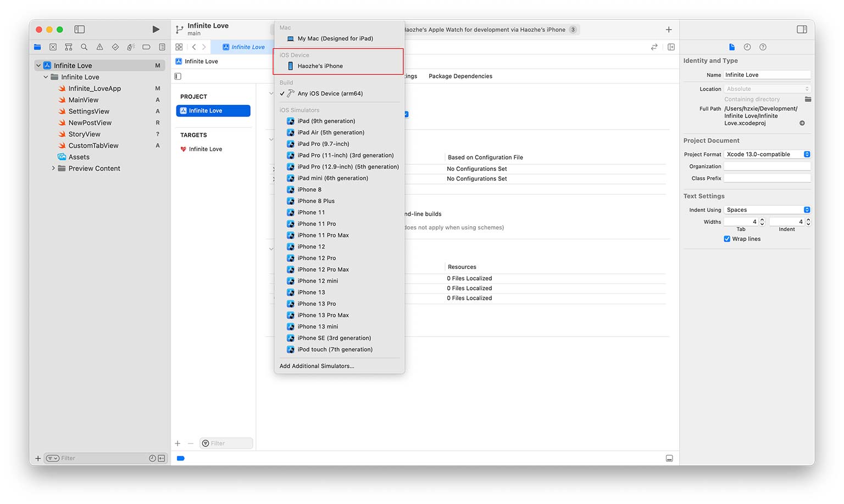Image resolution: width=844 pixels, height=504 pixels.
Task: Select My Mac (Designed for iPad) destination
Action: click(x=339, y=38)
